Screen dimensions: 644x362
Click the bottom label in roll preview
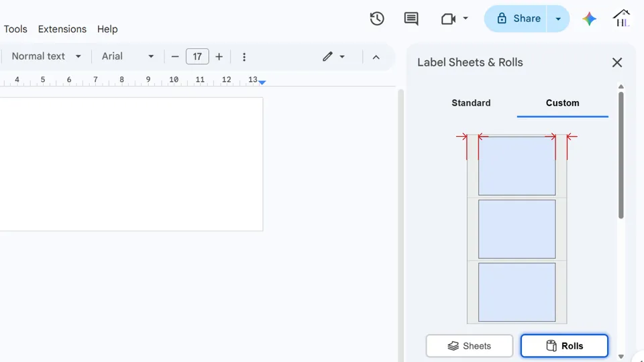[x=517, y=292]
